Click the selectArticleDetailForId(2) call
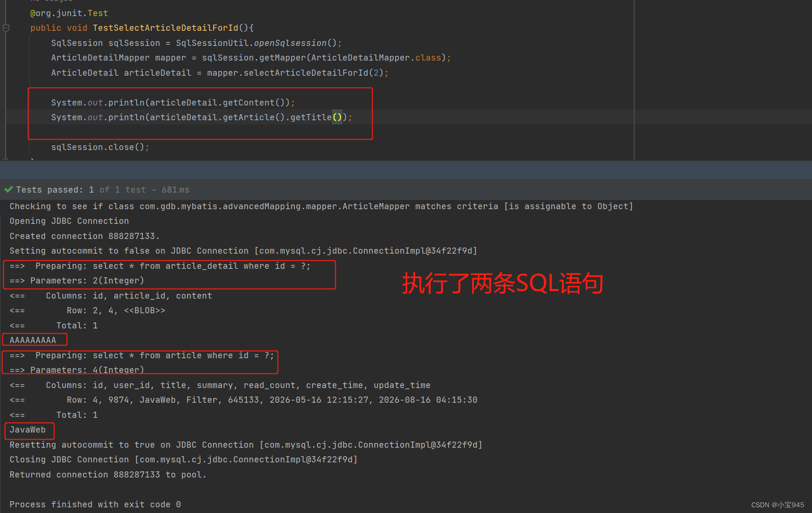Image resolution: width=812 pixels, height=513 pixels. [314, 73]
